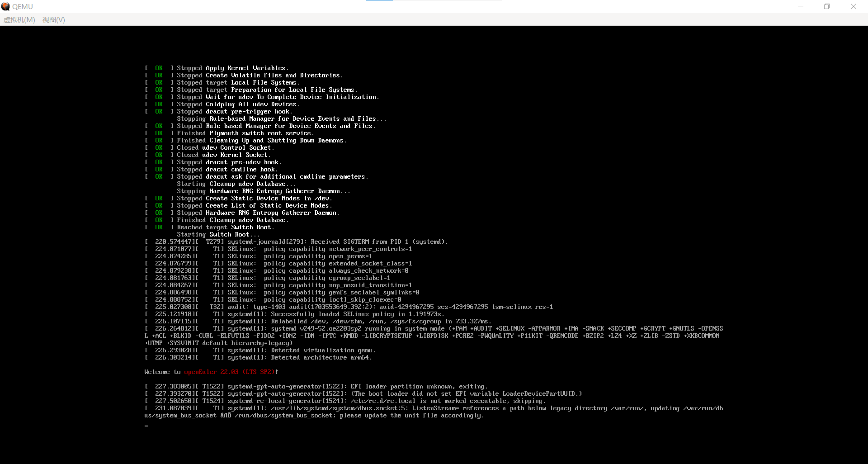The width and height of the screenshot is (868, 464).
Task: Click red 'openEuler 22.03 (LTS-SP2)' text
Action: pos(229,372)
